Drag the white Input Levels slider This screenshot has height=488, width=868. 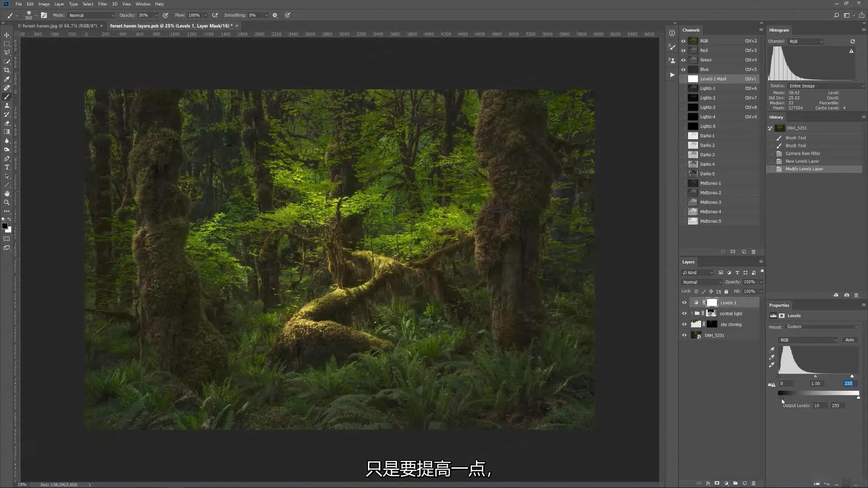pos(852,375)
